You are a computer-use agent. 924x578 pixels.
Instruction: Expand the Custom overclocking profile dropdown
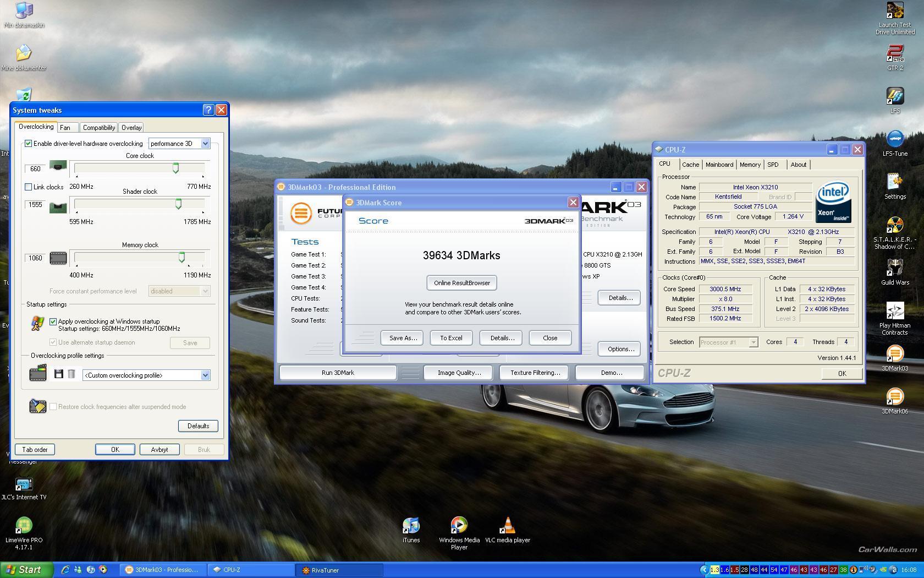(x=146, y=375)
